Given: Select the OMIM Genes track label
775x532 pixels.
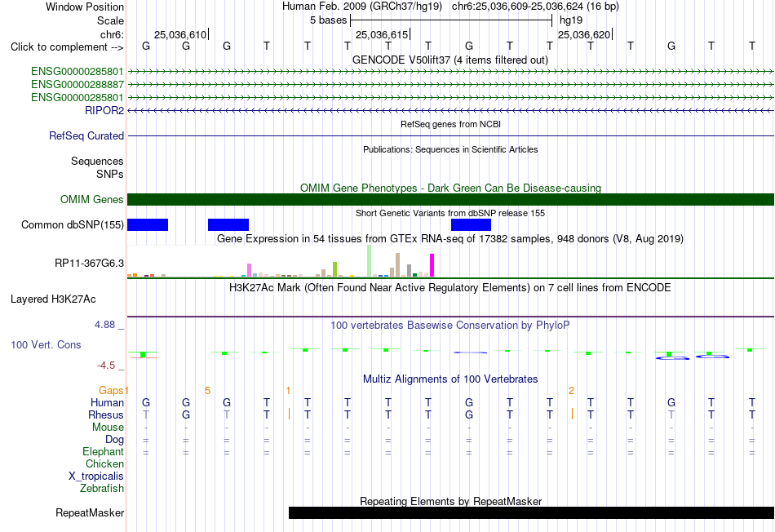Looking at the screenshot, I should coord(92,199).
